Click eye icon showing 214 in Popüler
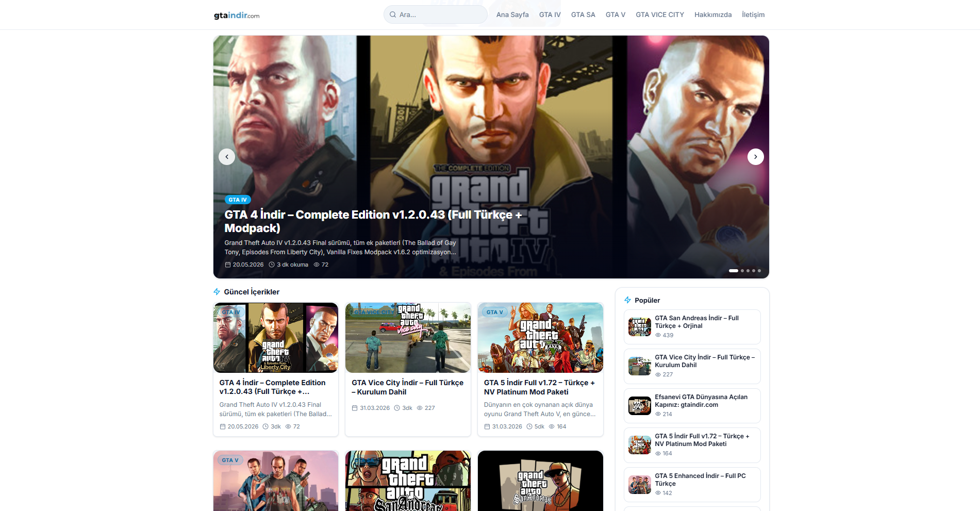This screenshot has height=511, width=980. tap(658, 414)
